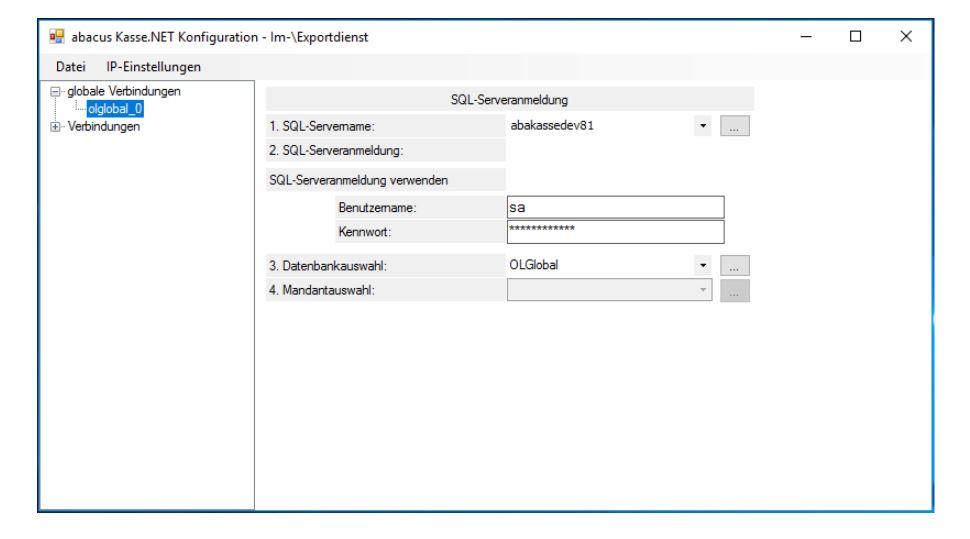Select the globale Verbindungen tree label
This screenshot has width=970, height=539.
(x=110, y=92)
